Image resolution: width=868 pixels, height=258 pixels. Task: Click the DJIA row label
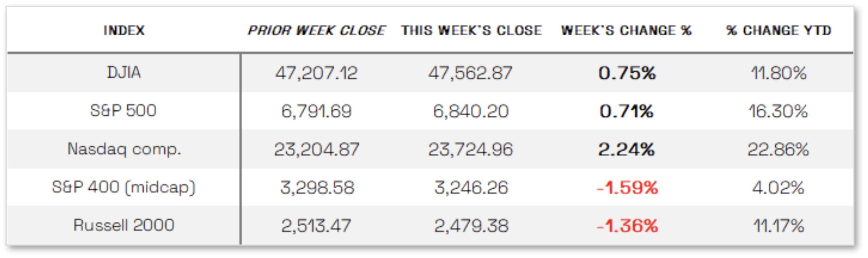click(x=124, y=73)
